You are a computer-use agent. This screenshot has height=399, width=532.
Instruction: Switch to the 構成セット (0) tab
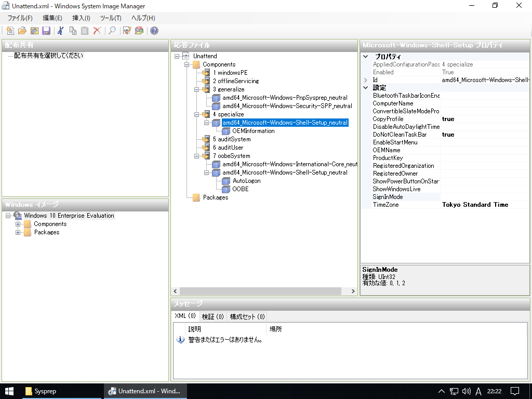[247, 316]
